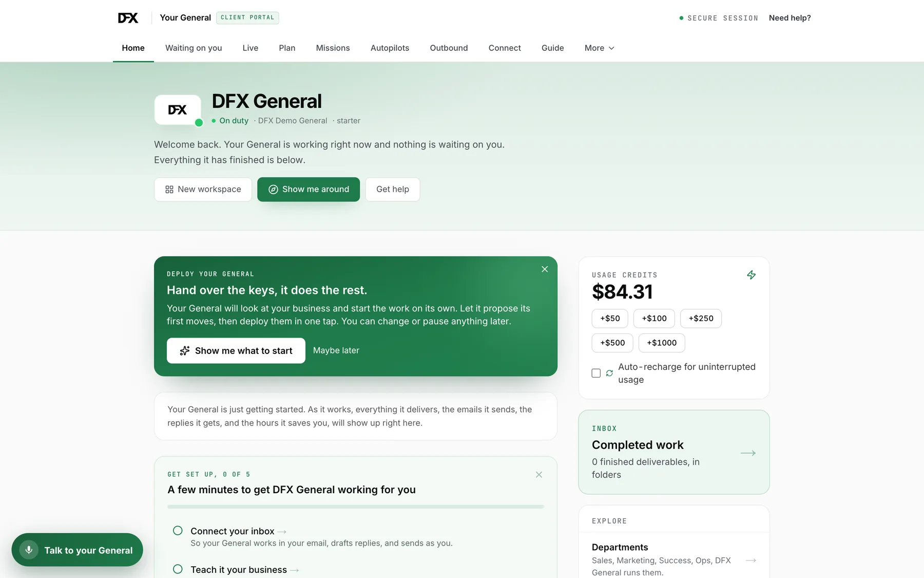Click the microphone icon in Talk button
The width and height of the screenshot is (924, 578).
point(29,550)
